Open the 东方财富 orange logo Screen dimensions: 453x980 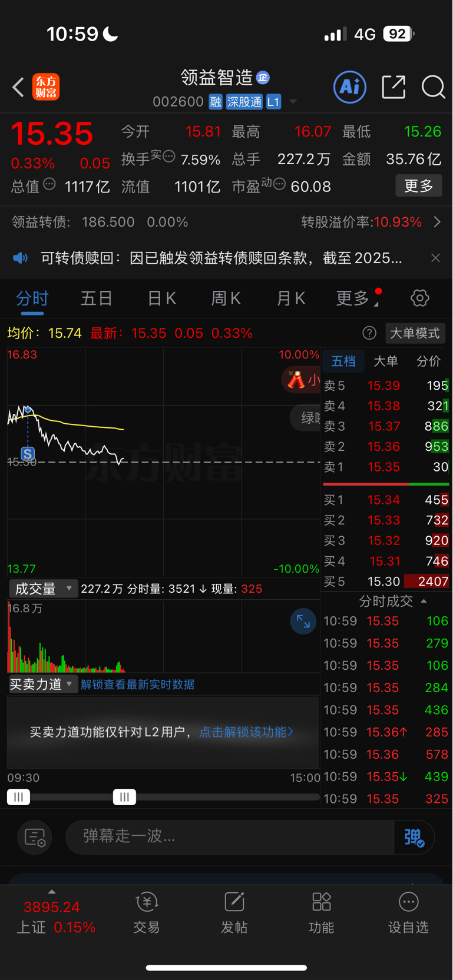(x=46, y=87)
